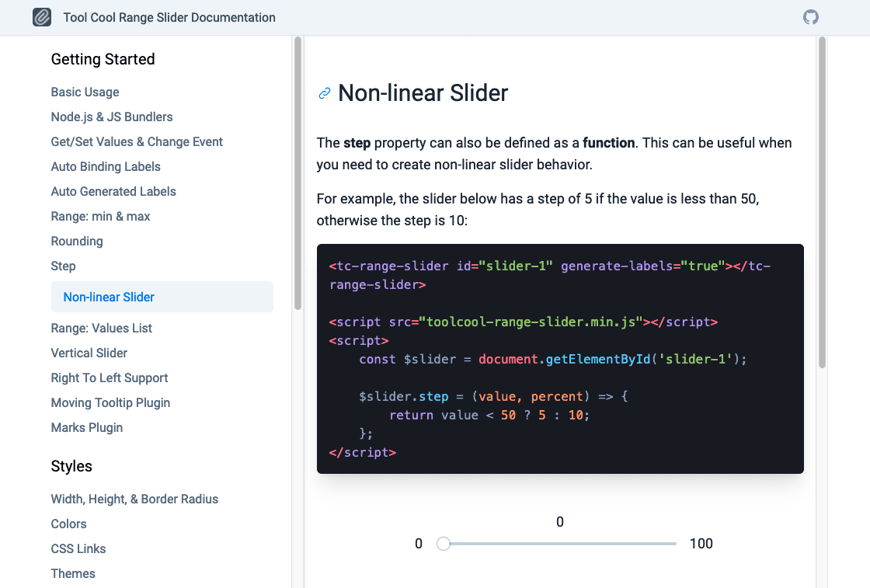Screen dimensions: 870x588
Task: Open the Rounding section
Action: pyautogui.click(x=77, y=241)
